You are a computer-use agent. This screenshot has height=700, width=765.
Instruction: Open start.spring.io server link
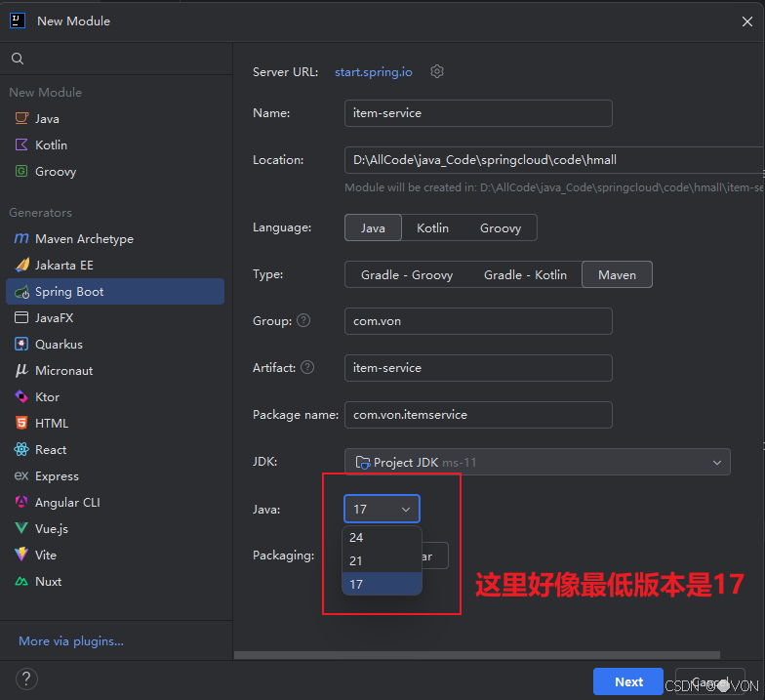click(373, 72)
